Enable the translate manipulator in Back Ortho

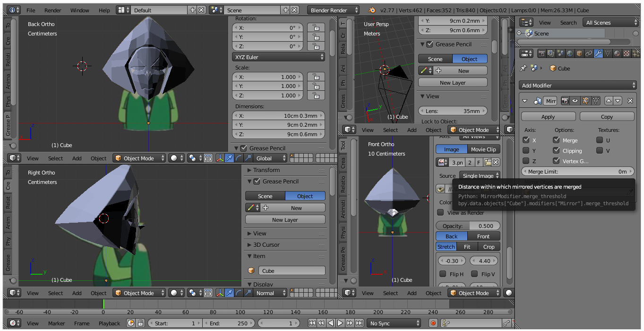coord(230,158)
